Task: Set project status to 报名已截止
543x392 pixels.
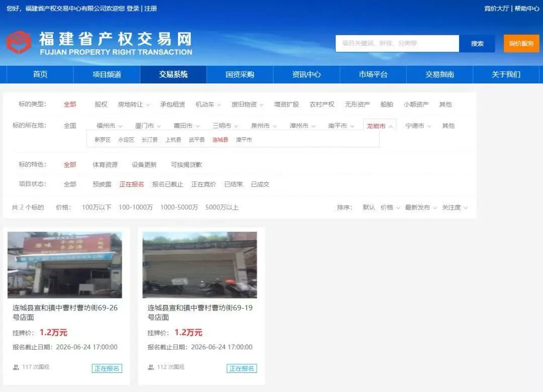Action: 167,184
